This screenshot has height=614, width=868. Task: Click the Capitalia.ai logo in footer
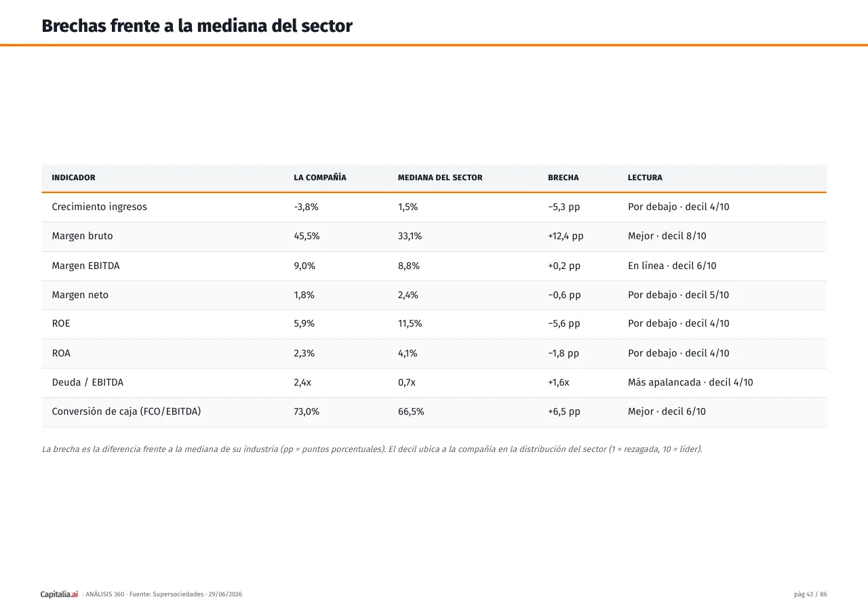(59, 594)
